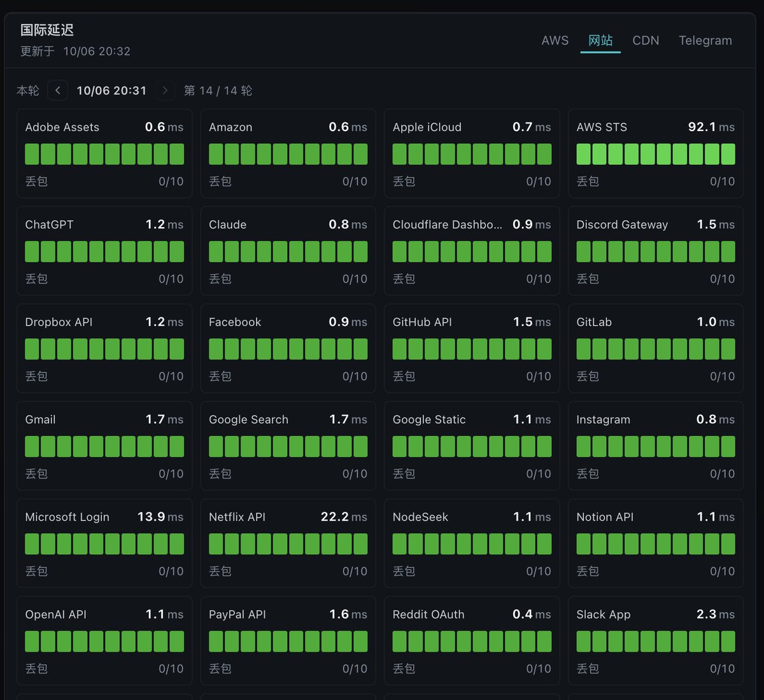Click the Microsoft Login card title
764x700 pixels.
pos(67,517)
